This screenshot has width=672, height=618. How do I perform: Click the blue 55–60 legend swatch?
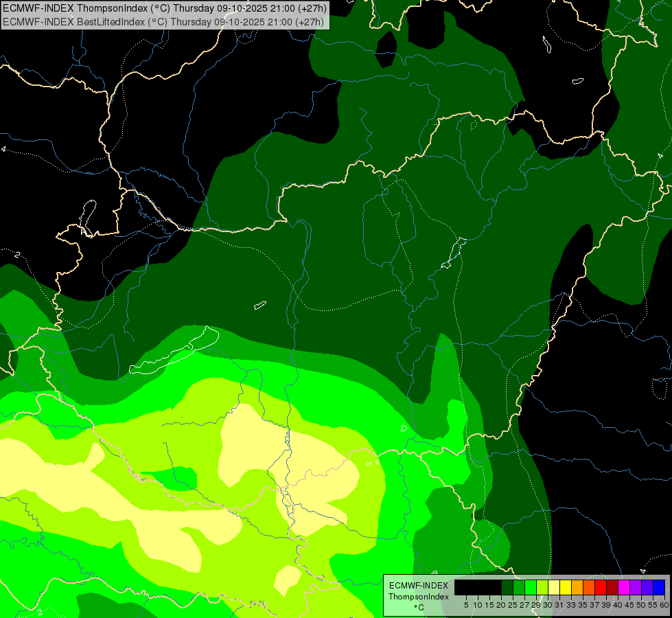click(658, 587)
